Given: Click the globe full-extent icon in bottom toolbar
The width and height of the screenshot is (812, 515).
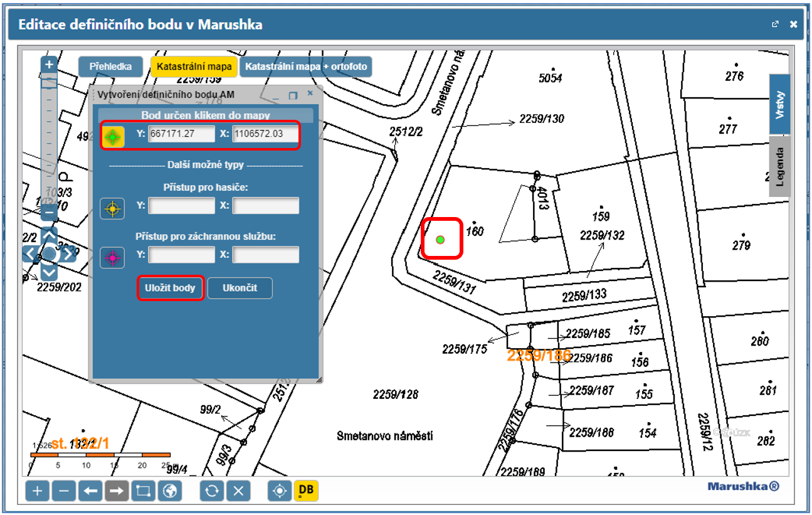Looking at the screenshot, I should [169, 491].
